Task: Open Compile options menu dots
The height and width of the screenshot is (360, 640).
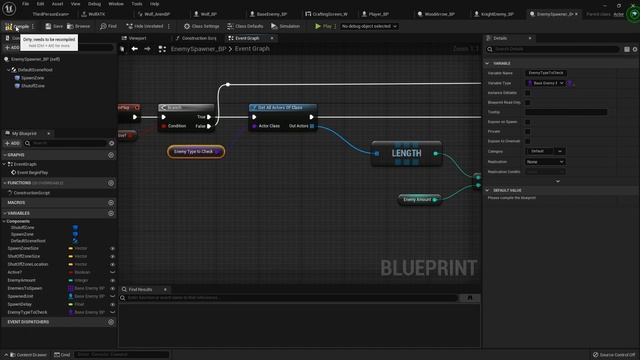Action: click(x=33, y=27)
